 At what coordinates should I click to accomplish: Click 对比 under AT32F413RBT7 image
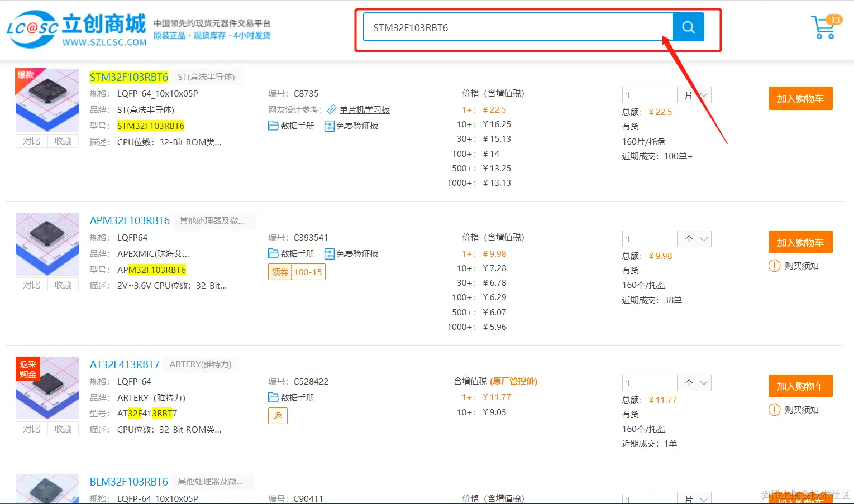coord(31,429)
